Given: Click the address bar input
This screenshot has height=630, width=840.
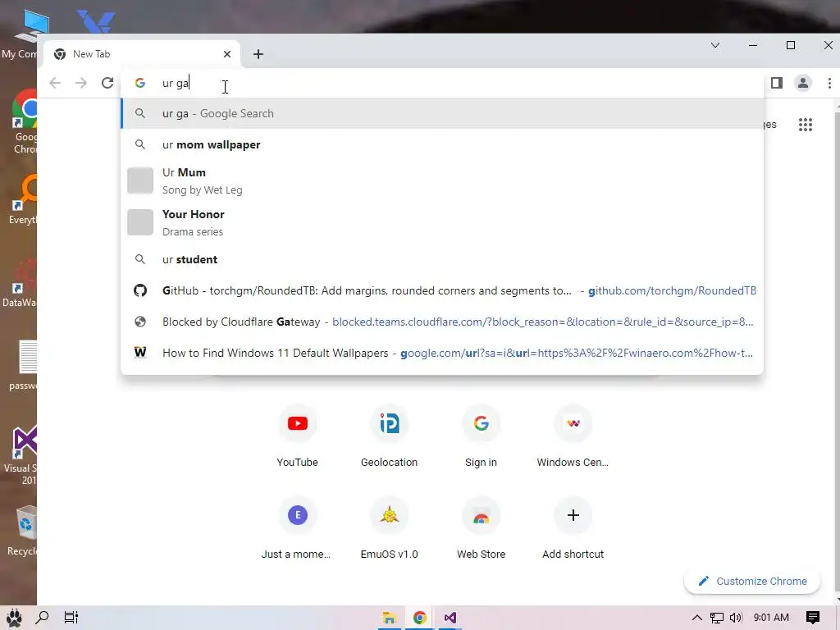Looking at the screenshot, I should (x=442, y=83).
